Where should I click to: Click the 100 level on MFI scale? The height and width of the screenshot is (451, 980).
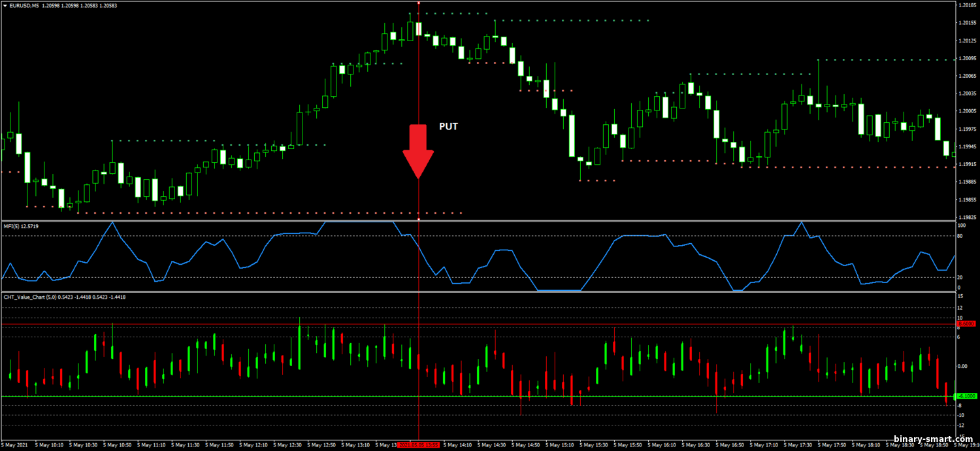point(961,225)
